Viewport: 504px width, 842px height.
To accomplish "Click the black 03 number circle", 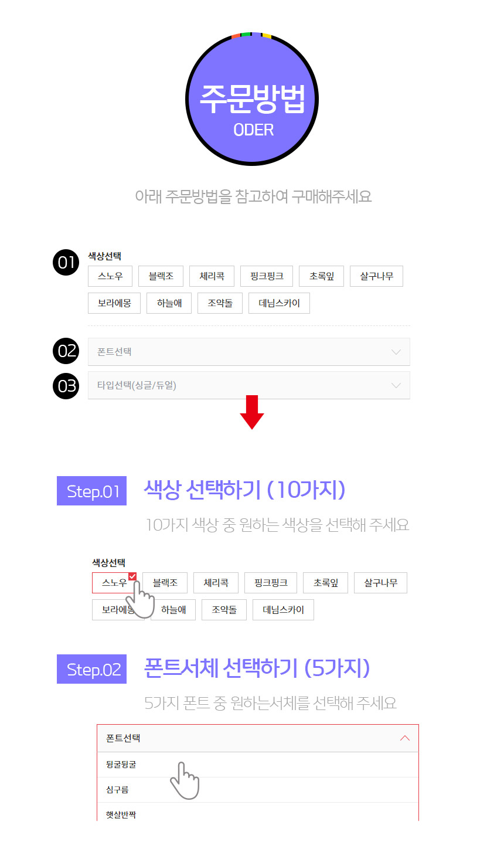I will (x=66, y=386).
